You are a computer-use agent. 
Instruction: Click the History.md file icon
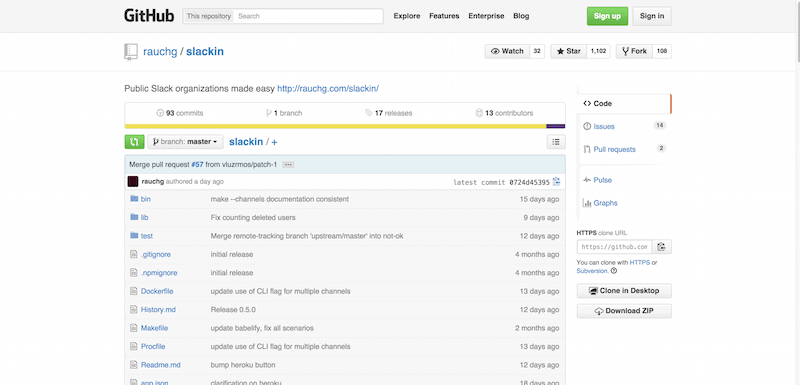click(134, 310)
